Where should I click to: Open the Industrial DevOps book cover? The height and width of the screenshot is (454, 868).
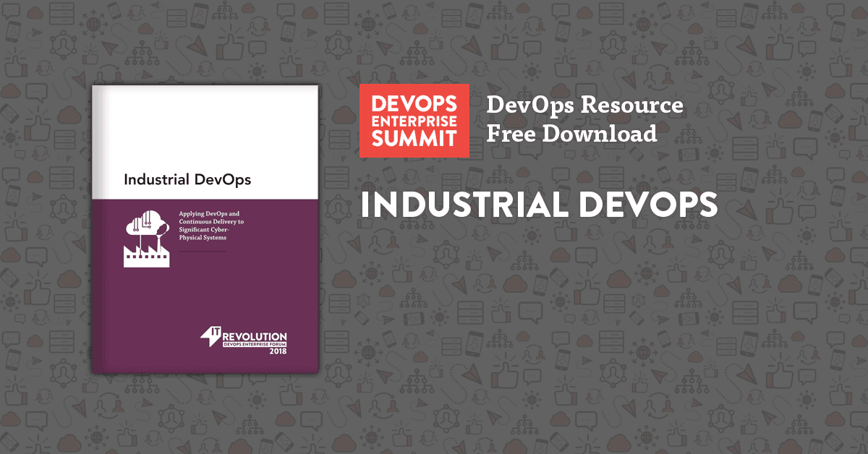[x=205, y=229]
